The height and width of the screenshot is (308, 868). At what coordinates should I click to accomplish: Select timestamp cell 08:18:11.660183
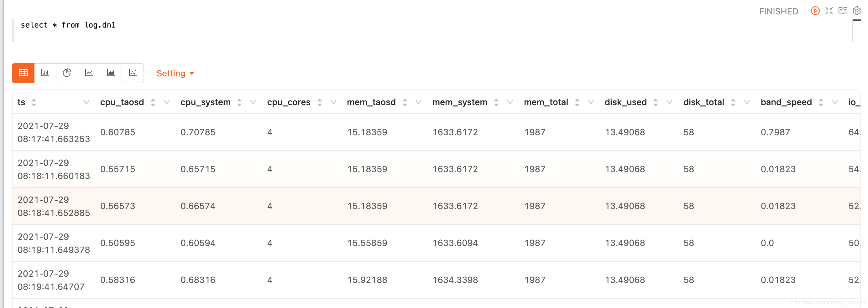[54, 169]
